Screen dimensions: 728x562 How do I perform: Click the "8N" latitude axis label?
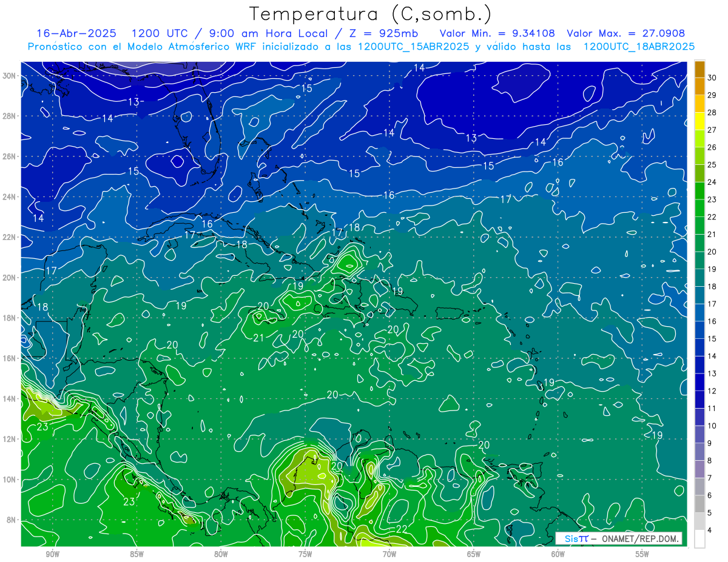pos(10,520)
